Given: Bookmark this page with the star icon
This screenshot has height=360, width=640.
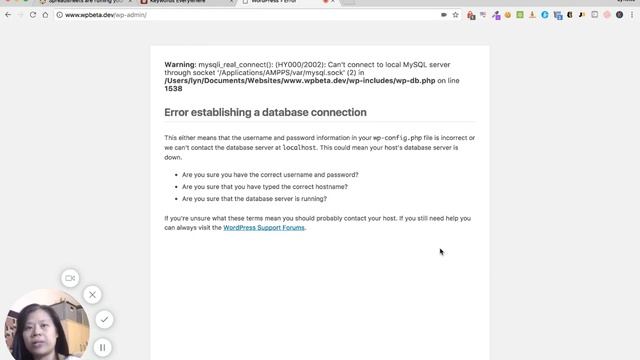Looking at the screenshot, I should coord(456,15).
